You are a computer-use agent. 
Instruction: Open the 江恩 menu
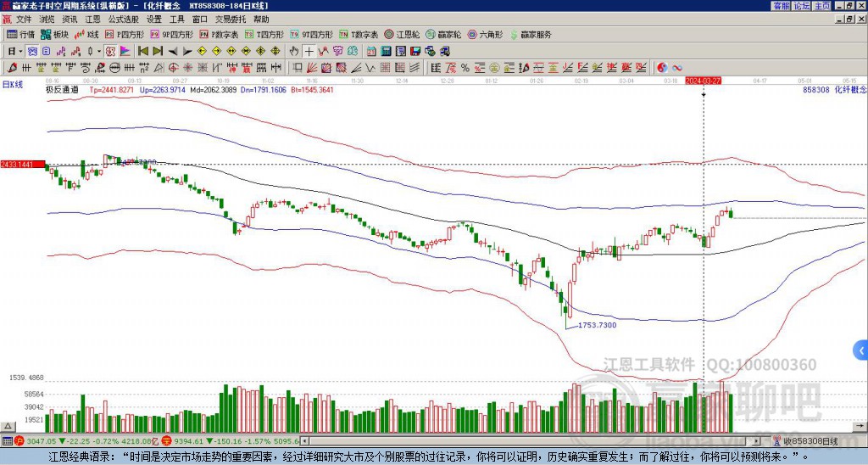point(92,20)
